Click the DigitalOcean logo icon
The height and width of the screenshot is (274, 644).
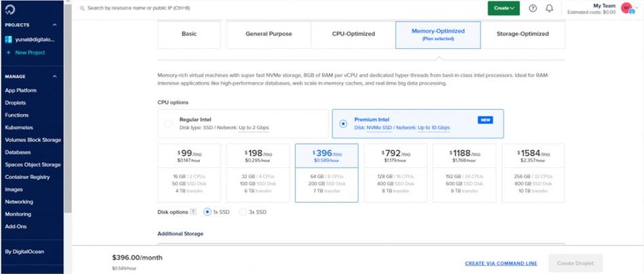click(x=11, y=10)
